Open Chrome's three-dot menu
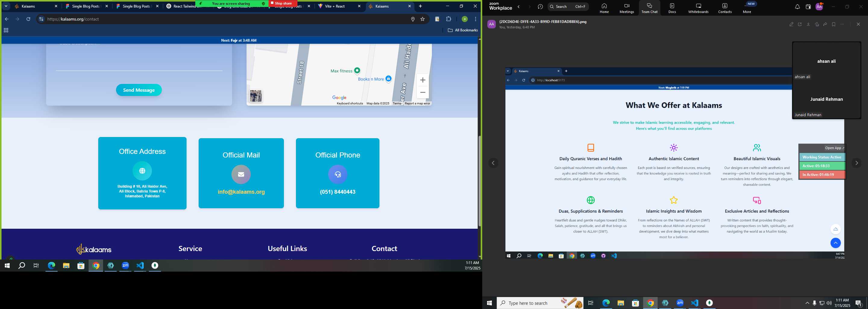Screen dimensions: 868x309 [x=476, y=19]
